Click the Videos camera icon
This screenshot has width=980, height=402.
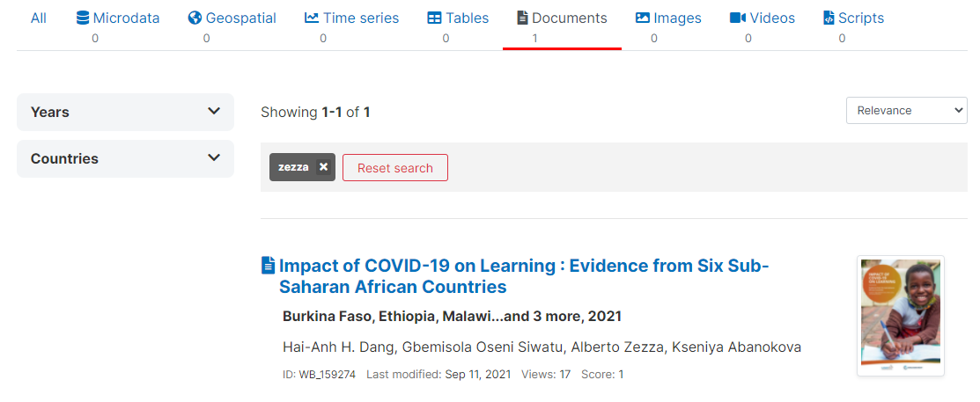coord(738,18)
